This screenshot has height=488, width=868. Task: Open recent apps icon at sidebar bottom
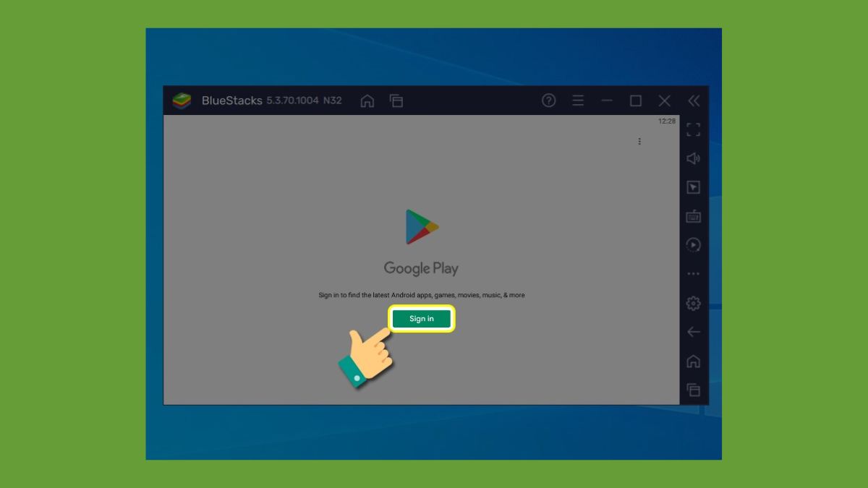pyautogui.click(x=694, y=390)
